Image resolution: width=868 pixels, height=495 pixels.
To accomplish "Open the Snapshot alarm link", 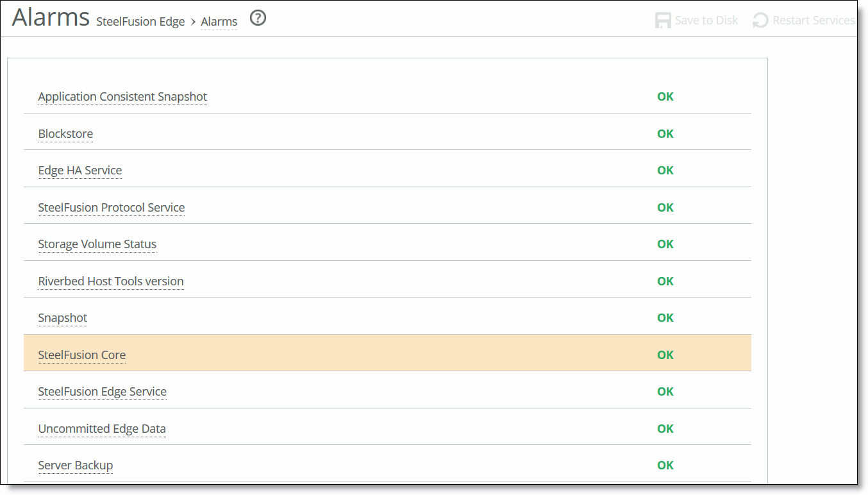I will tap(63, 318).
